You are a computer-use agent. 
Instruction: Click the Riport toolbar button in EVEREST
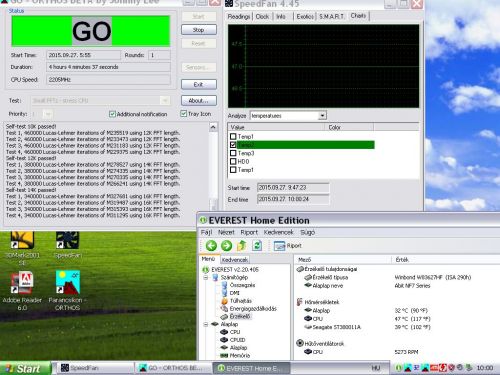point(288,246)
